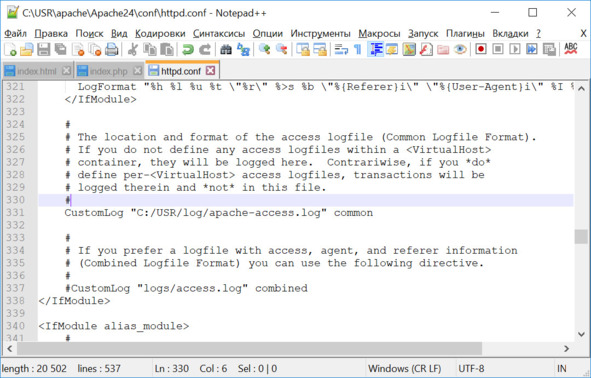Toggle show all characters pilcrow icon
The width and height of the screenshot is (591, 378).
pyautogui.click(x=358, y=49)
